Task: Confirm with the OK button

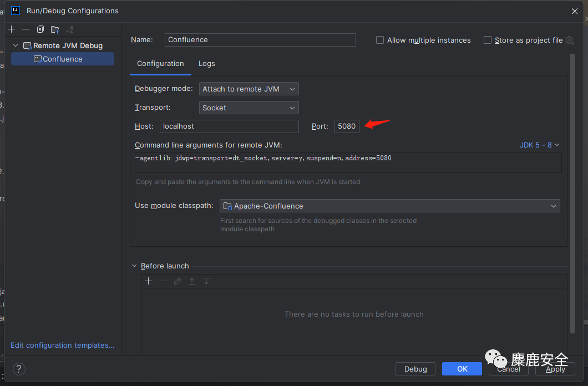Action: click(x=462, y=369)
